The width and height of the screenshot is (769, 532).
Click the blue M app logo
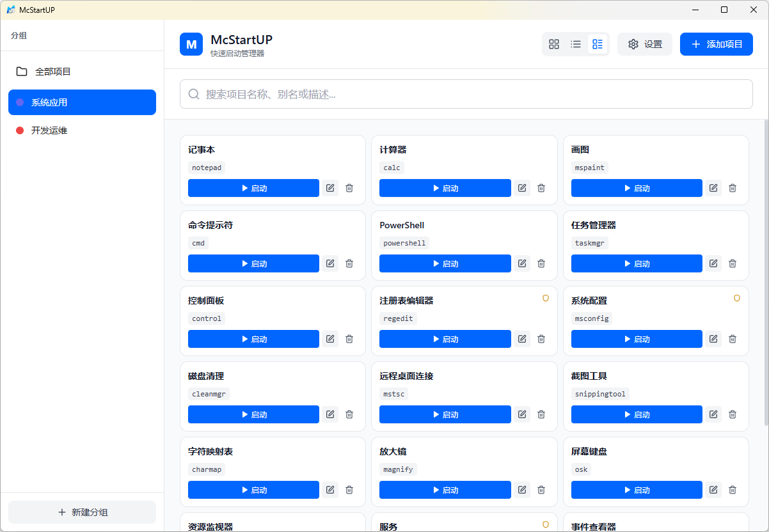pyautogui.click(x=191, y=44)
